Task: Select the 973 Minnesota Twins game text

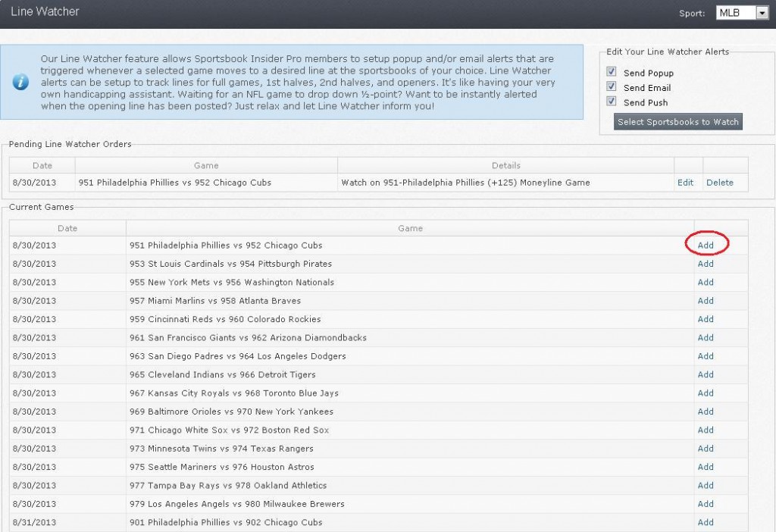Action: pyautogui.click(x=221, y=449)
